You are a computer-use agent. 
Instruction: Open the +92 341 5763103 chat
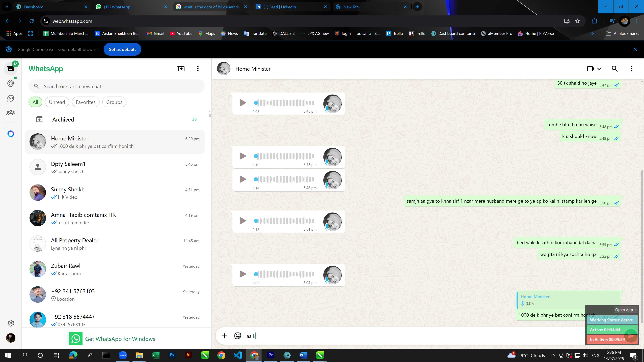115,295
